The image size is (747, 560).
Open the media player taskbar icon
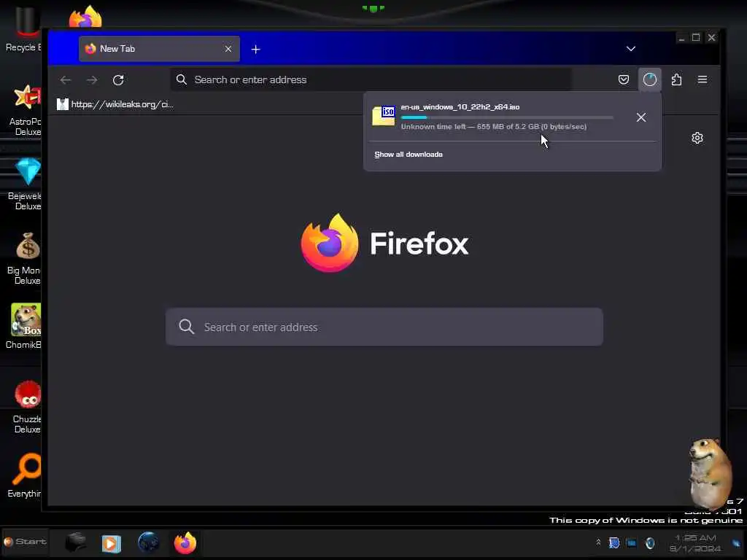[x=111, y=543]
